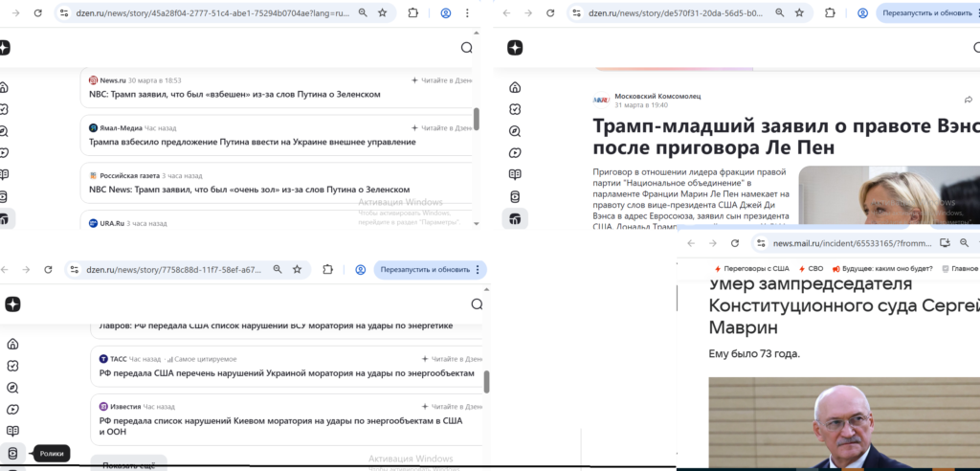Open zoom magnifier in Trump-Putin window address bar
The width and height of the screenshot is (980, 471).
[x=363, y=12]
